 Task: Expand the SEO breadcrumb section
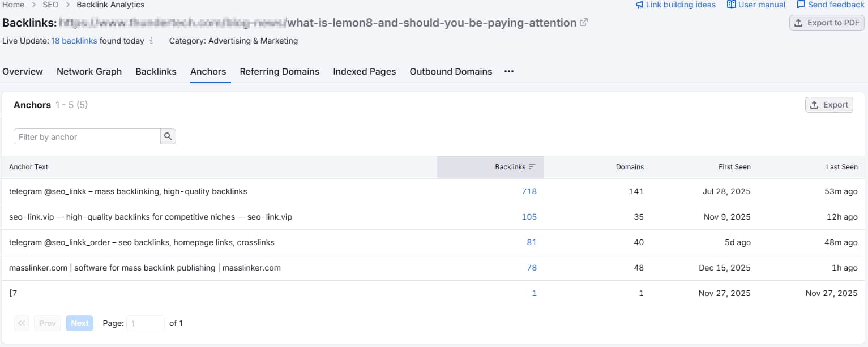pos(50,5)
